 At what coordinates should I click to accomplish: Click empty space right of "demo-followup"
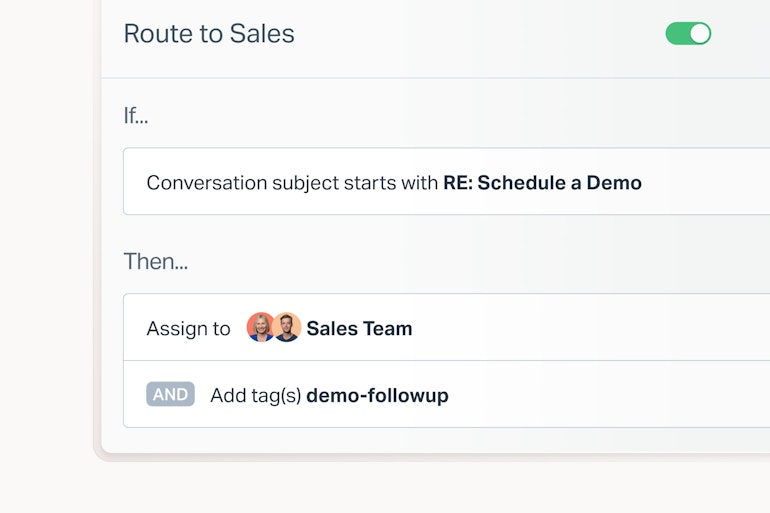[x=610, y=395]
